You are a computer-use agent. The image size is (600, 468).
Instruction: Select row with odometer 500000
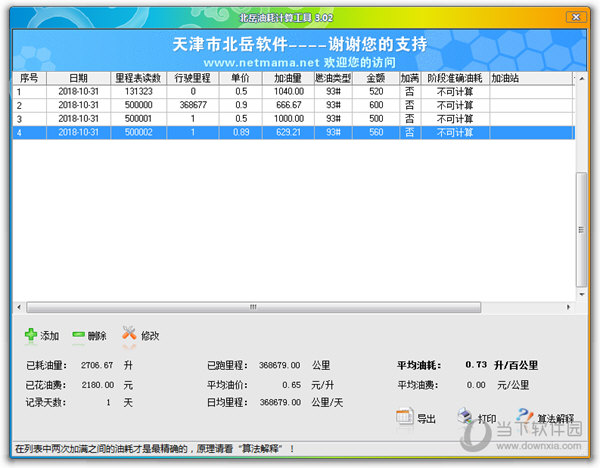[293, 105]
